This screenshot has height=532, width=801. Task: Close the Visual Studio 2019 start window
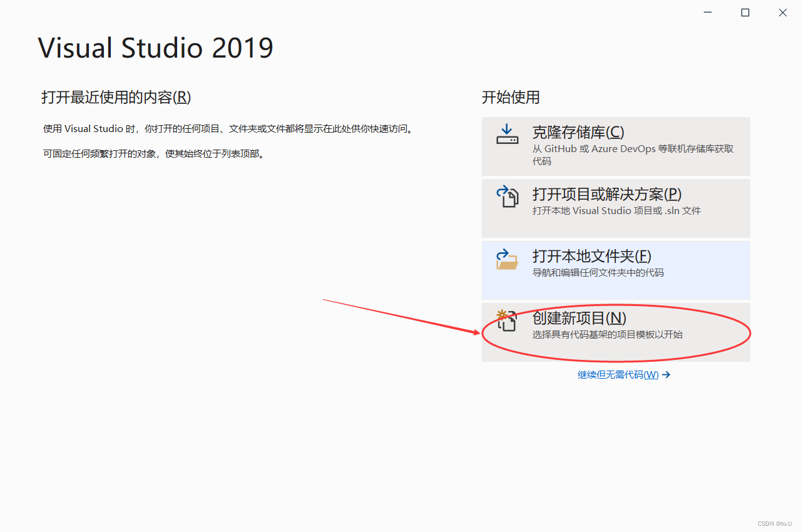(x=783, y=13)
